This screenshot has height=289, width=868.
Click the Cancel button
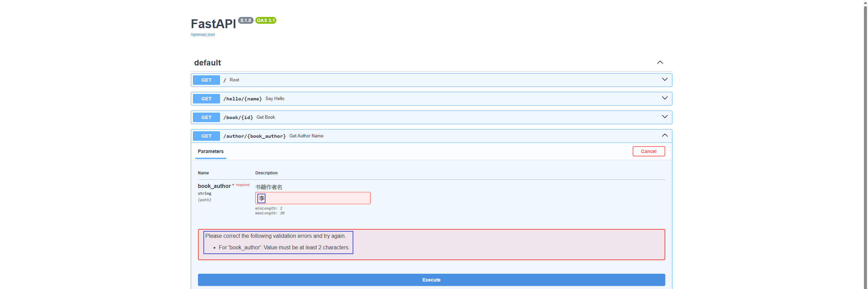pos(649,151)
